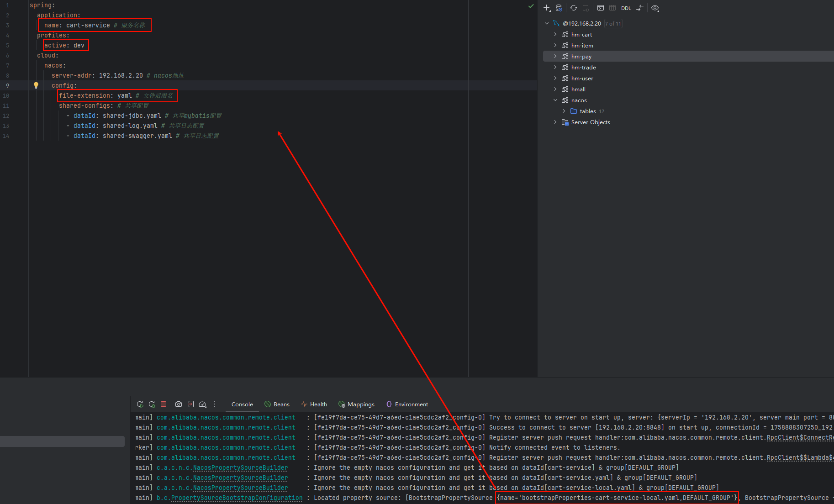
Task: Click the Jump to Source arrows icon
Action: 640,8
